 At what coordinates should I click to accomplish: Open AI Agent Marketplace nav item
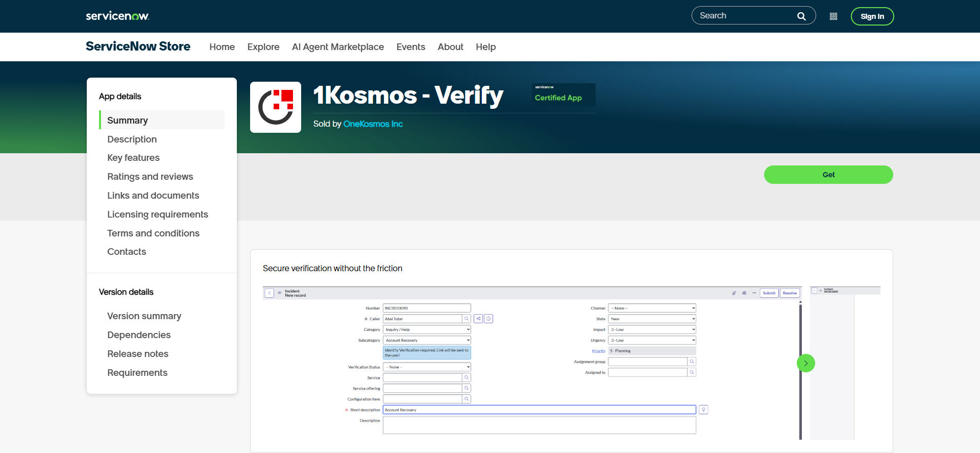338,47
